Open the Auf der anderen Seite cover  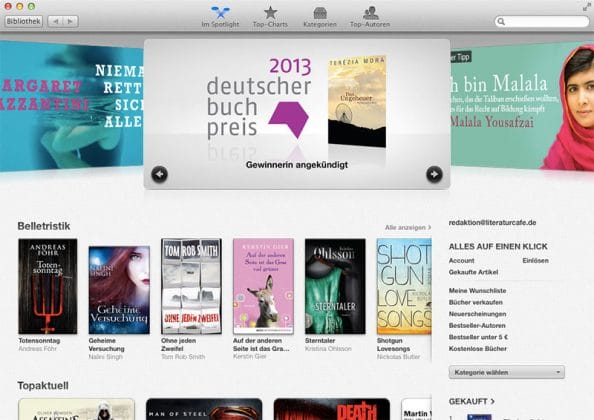click(x=263, y=286)
